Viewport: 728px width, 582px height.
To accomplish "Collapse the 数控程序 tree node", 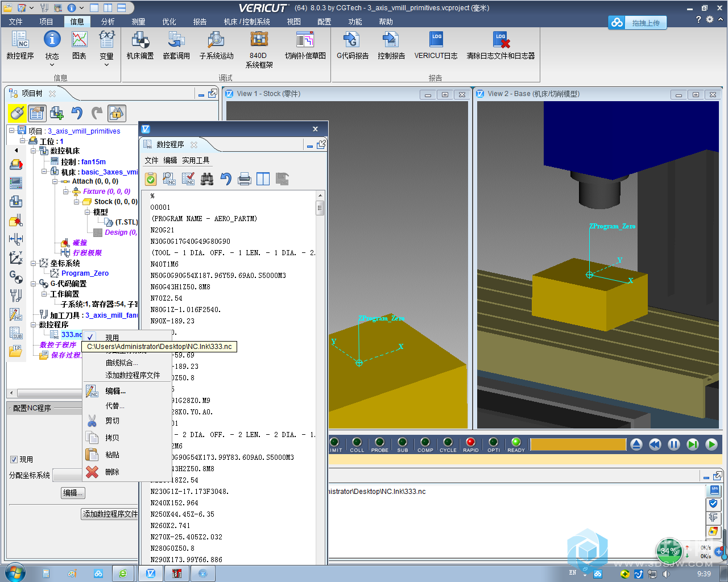I will 34,325.
